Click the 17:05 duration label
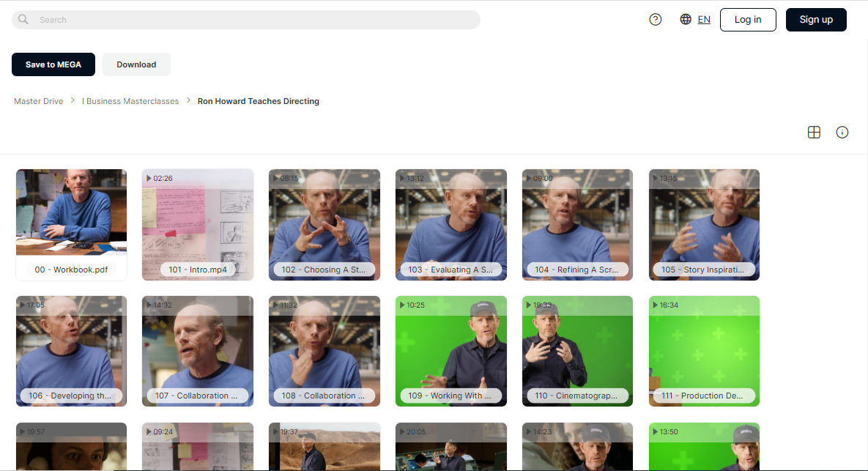 point(35,305)
